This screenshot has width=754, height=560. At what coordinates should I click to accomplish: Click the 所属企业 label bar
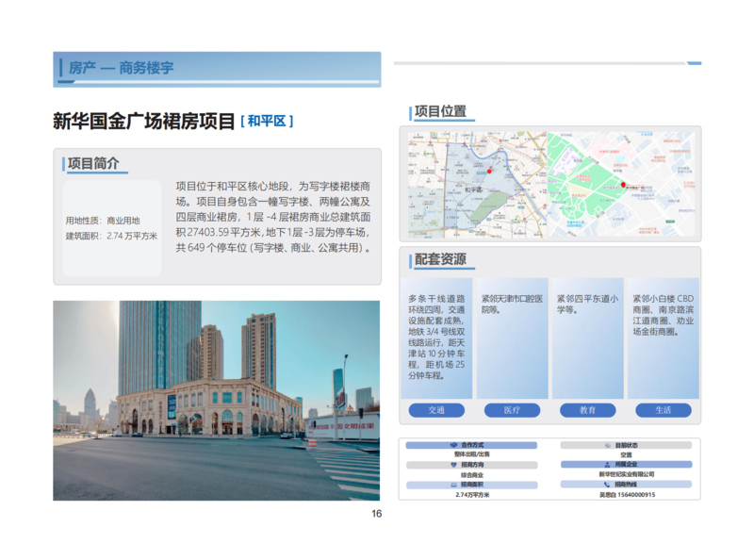pyautogui.click(x=626, y=464)
